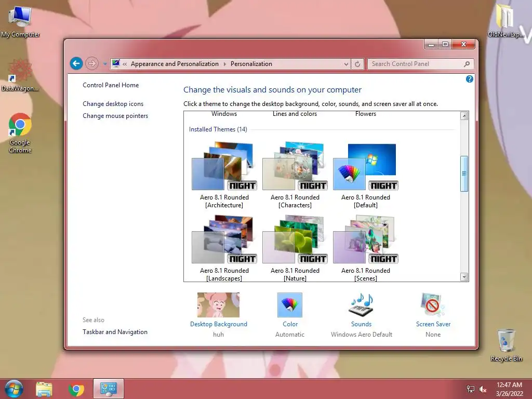Select Aero 8.1 Rounded [Characters] theme
This screenshot has width=532, height=399.
tap(295, 175)
